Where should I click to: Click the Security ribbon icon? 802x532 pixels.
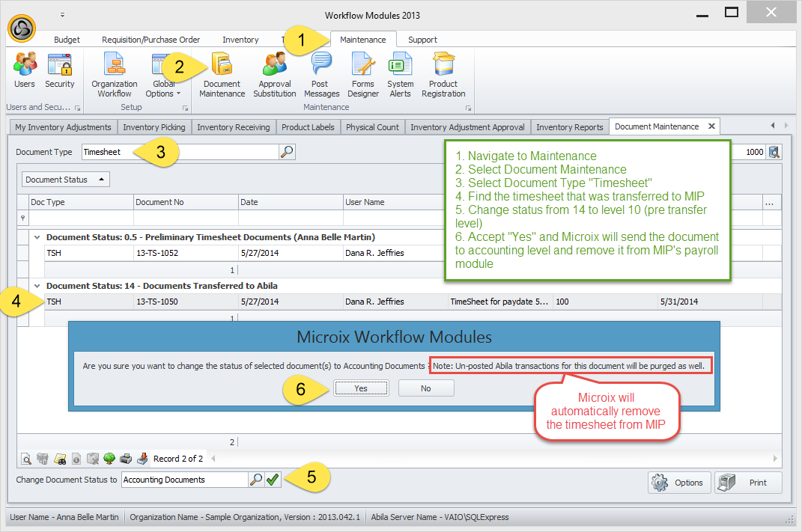(x=60, y=72)
